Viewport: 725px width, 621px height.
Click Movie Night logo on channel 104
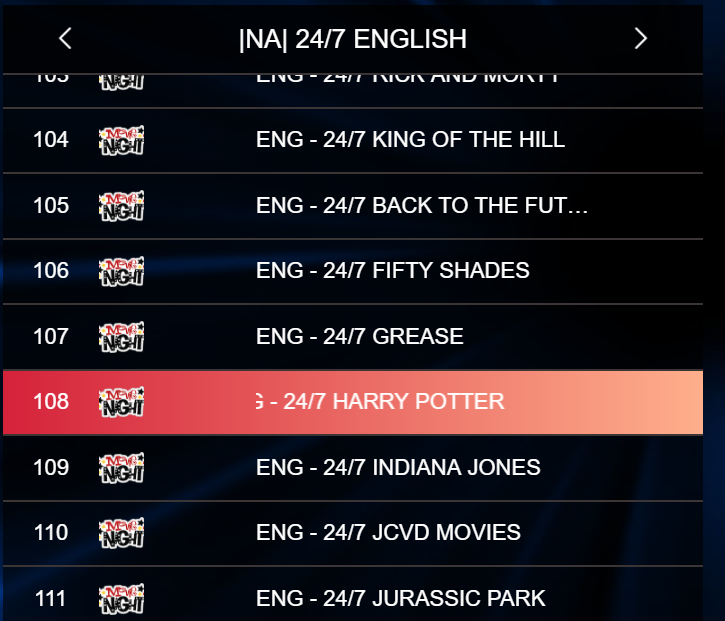(122, 140)
